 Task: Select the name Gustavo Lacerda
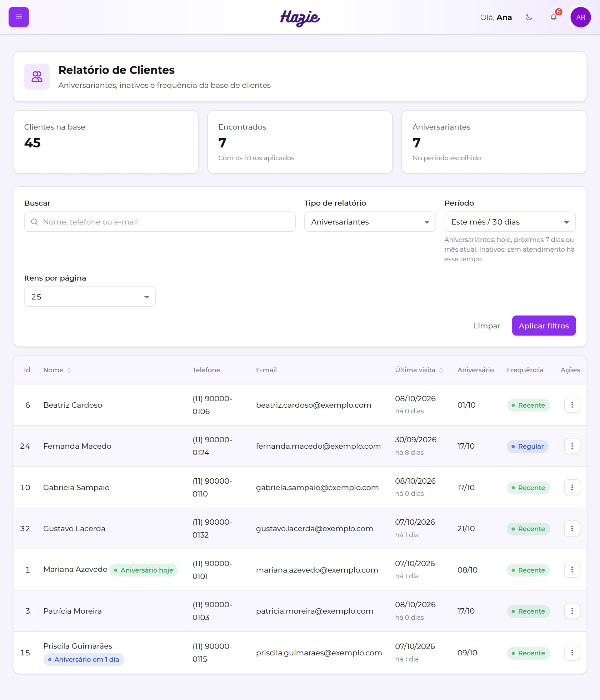(x=74, y=528)
